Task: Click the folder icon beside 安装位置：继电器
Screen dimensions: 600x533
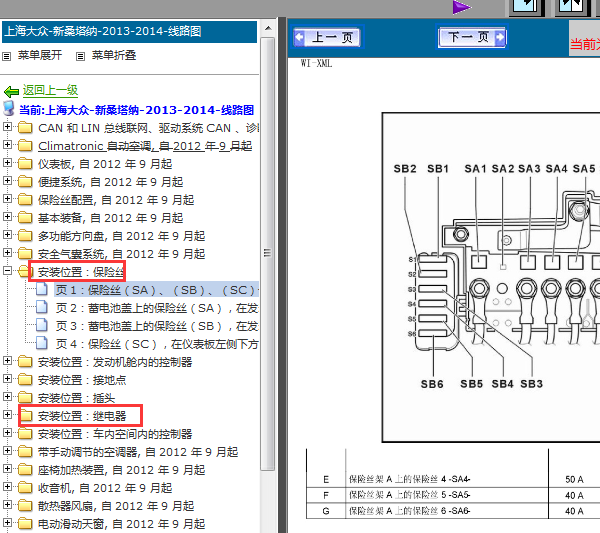Action: pos(25,416)
